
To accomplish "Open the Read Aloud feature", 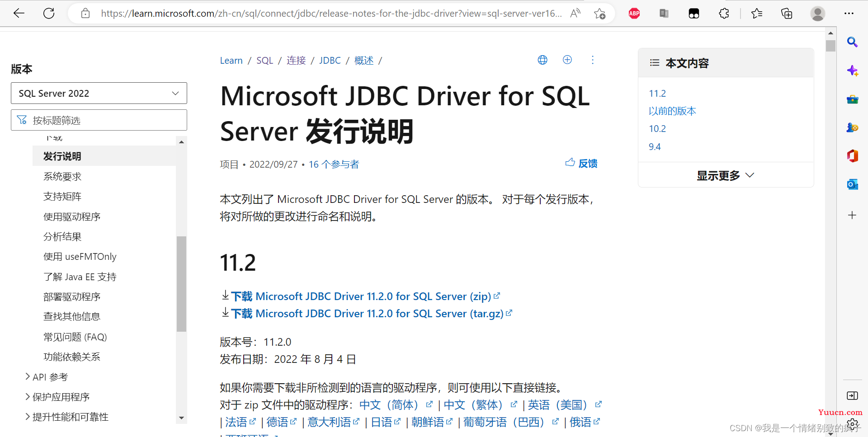I will (x=575, y=14).
